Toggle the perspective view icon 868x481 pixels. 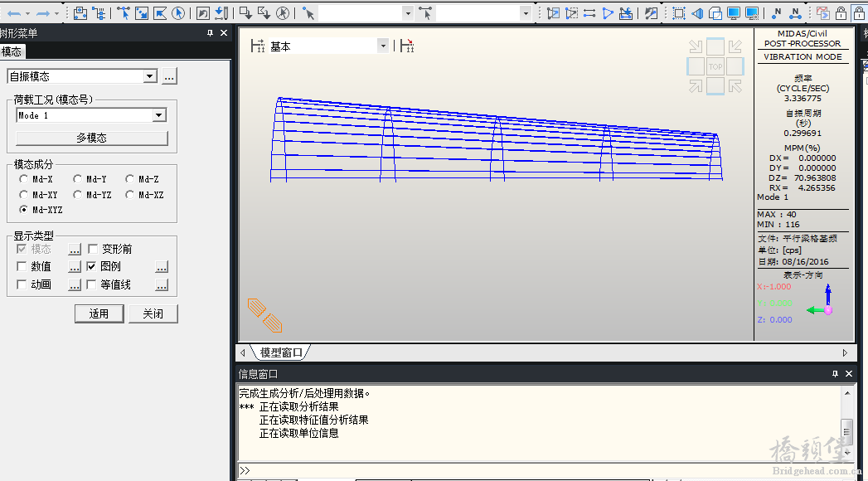click(697, 13)
